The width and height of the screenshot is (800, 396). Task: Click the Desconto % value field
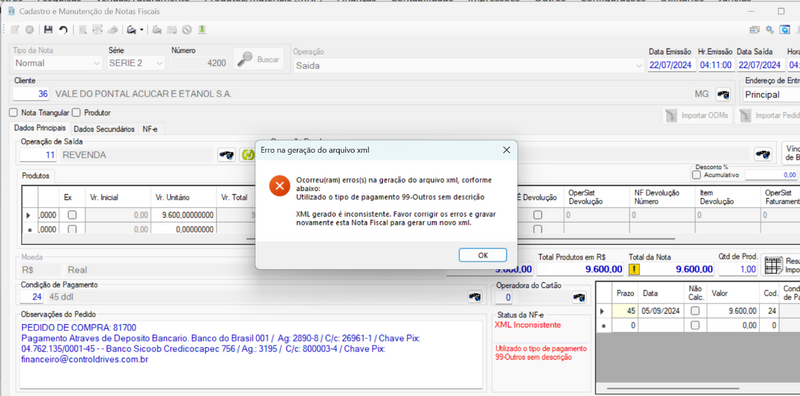pyautogui.click(x=771, y=175)
